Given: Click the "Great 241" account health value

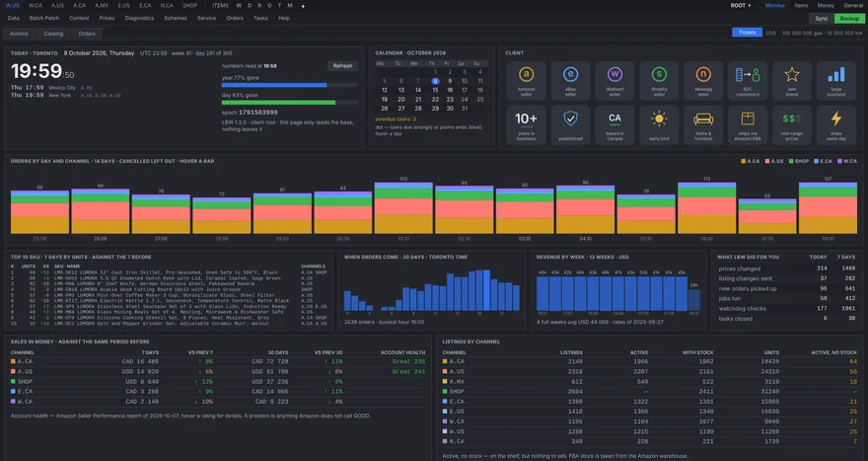Looking at the screenshot, I should [408, 371].
